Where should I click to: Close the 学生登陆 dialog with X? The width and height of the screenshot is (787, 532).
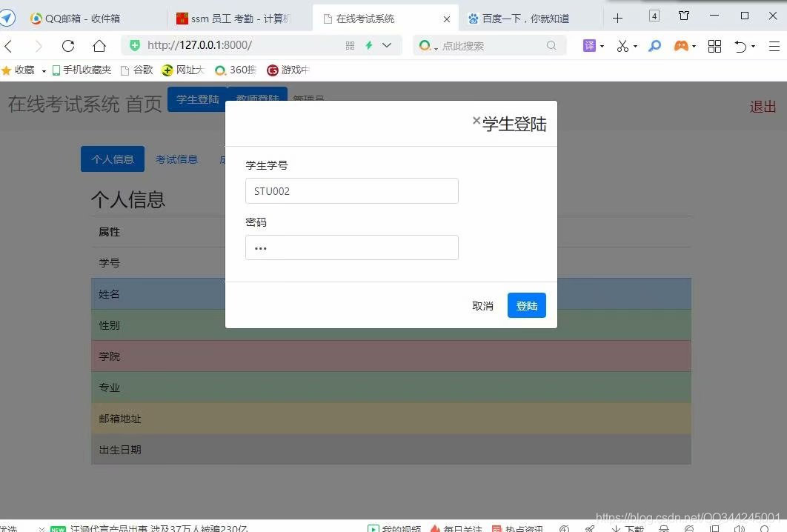coord(476,121)
